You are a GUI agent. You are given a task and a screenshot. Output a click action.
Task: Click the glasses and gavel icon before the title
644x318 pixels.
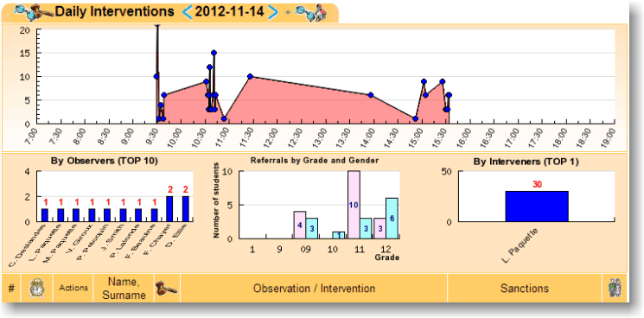pyautogui.click(x=34, y=12)
